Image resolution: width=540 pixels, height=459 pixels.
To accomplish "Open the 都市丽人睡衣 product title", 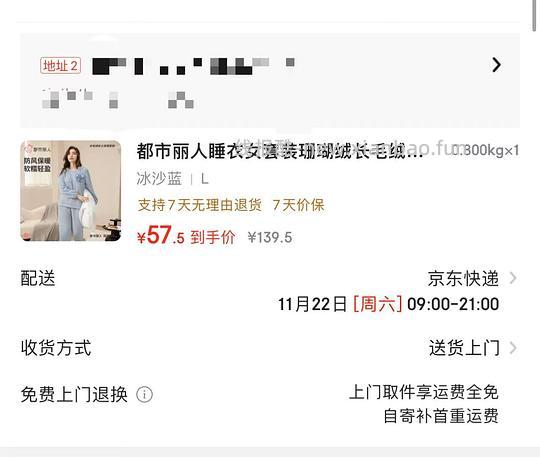I will pos(279,151).
